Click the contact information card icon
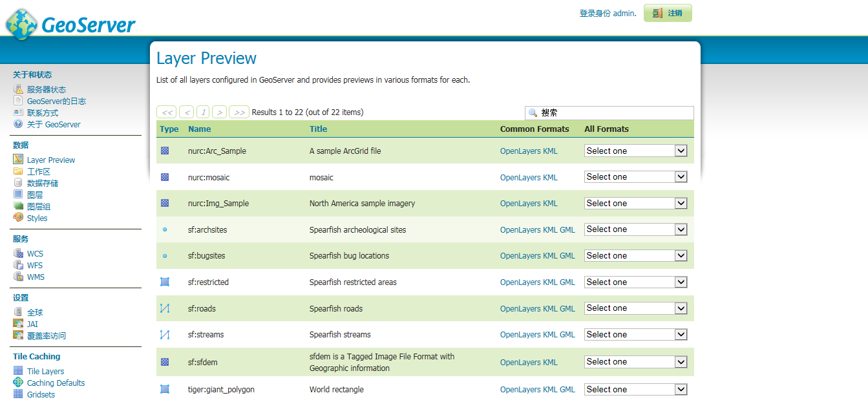 click(18, 112)
